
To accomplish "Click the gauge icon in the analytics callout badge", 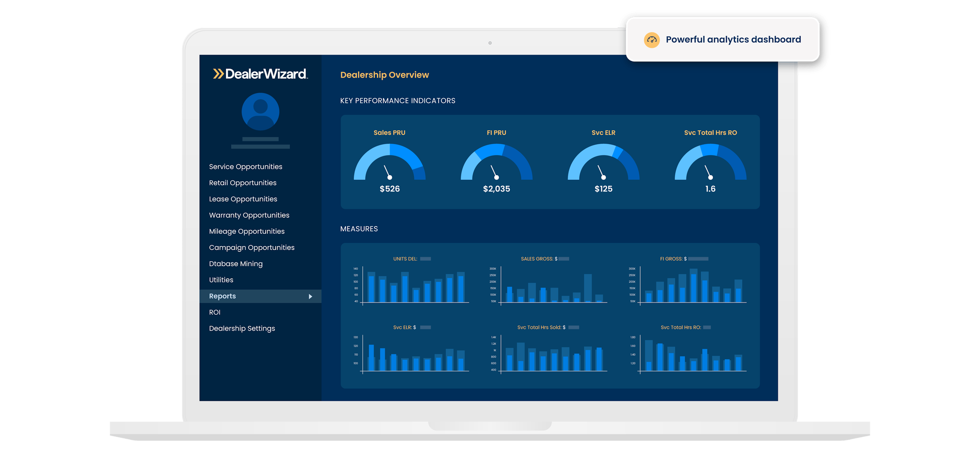I will tap(652, 40).
